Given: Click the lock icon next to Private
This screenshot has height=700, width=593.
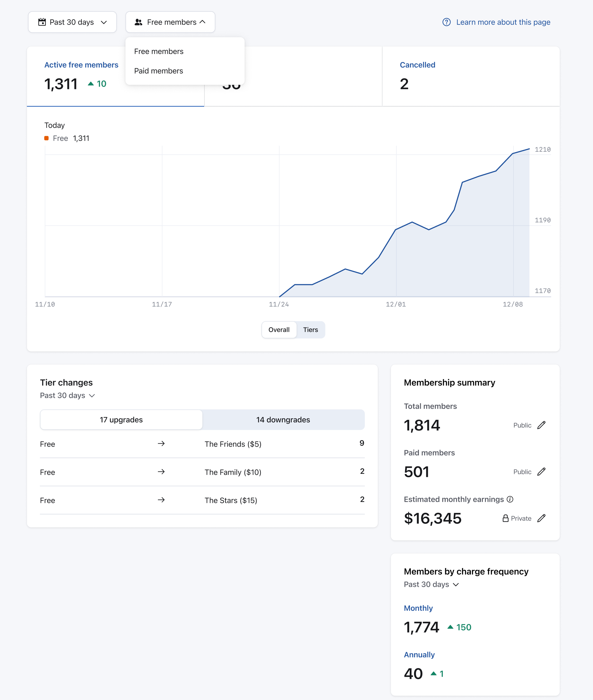Looking at the screenshot, I should pos(505,518).
